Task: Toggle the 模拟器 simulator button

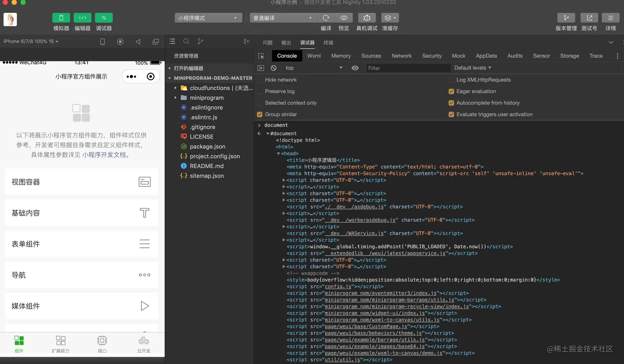Action: [x=61, y=18]
